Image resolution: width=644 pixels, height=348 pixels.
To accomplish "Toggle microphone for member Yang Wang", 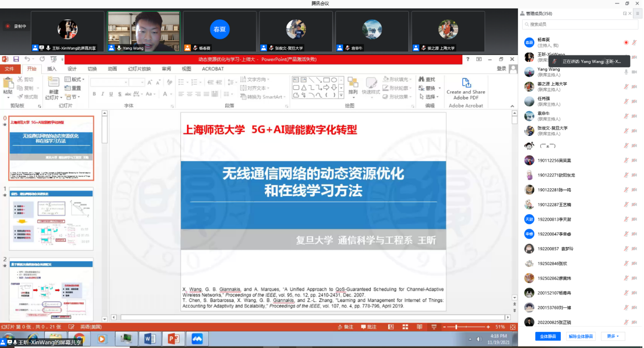I will click(x=626, y=72).
